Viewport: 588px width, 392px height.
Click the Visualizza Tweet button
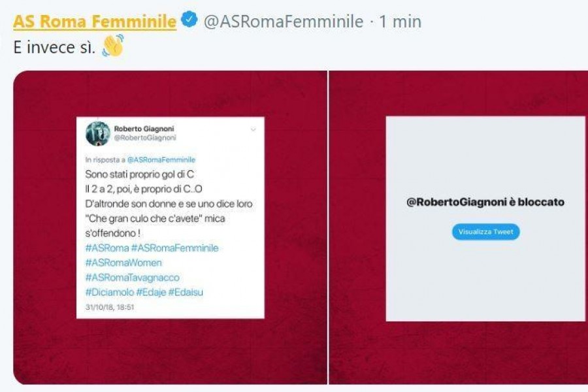tap(485, 232)
